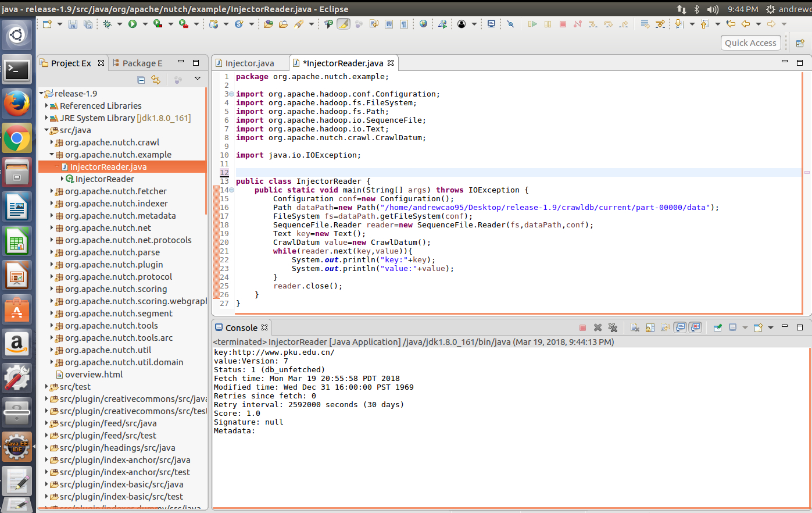The image size is (812, 513).
Task: Click the Open Task folder icon
Action: pyautogui.click(x=283, y=24)
